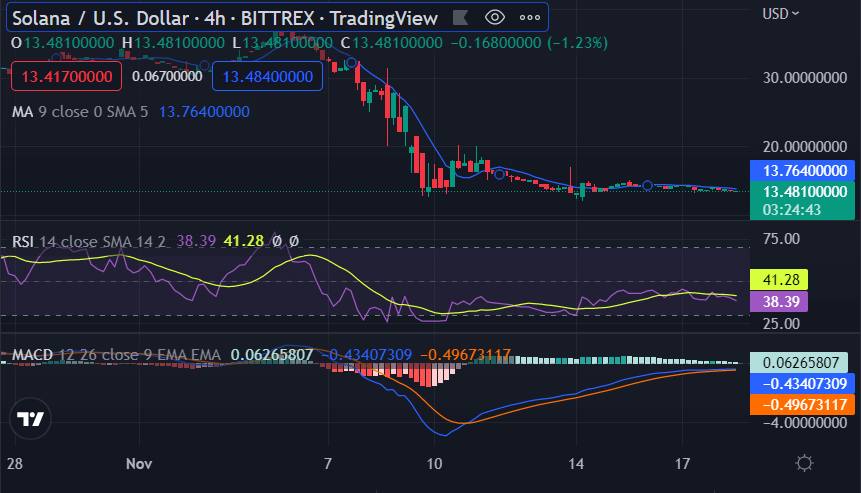861x493 pixels.
Task: Click the -0.16800000 (-1.23%) change value
Action: (x=529, y=43)
